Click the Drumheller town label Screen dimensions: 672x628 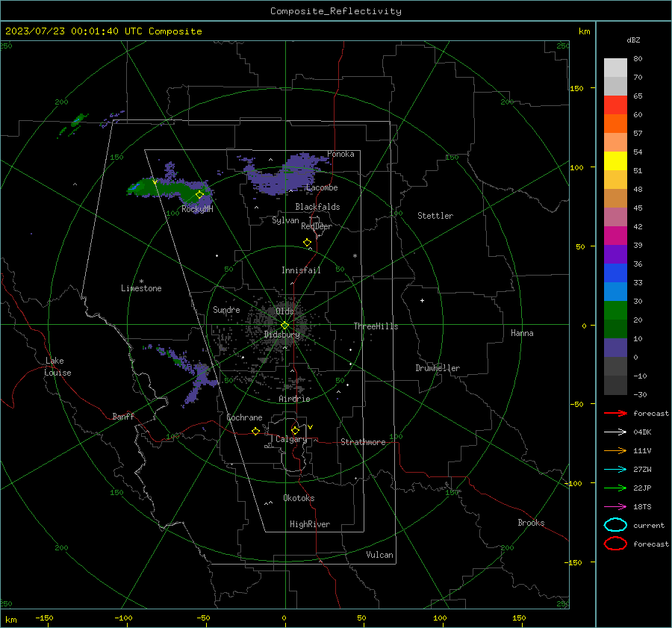pyautogui.click(x=438, y=368)
